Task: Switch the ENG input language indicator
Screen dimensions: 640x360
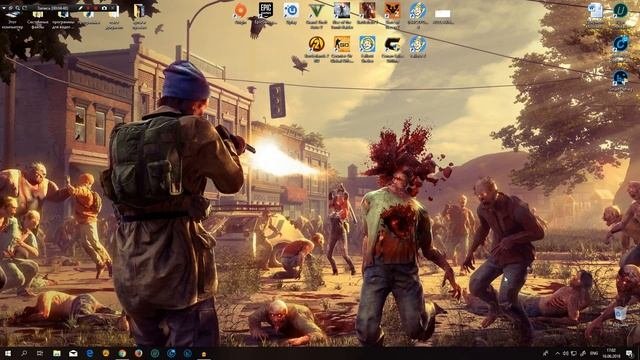Action: point(594,353)
